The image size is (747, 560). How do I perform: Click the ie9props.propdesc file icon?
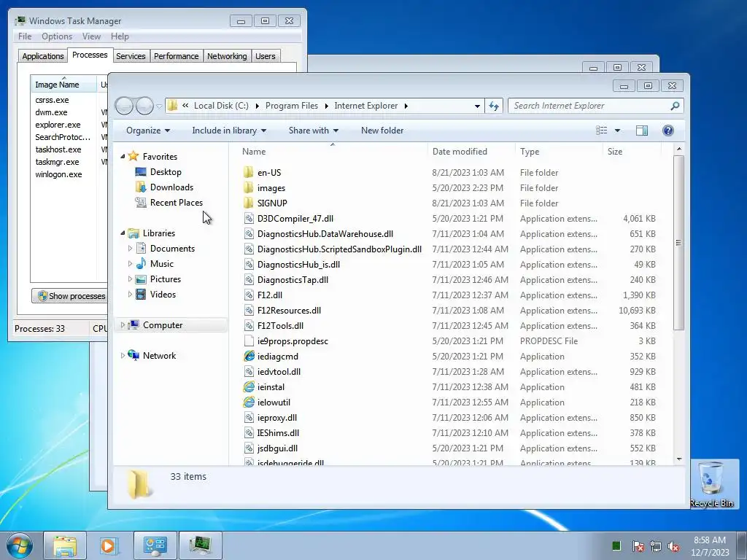(x=249, y=341)
